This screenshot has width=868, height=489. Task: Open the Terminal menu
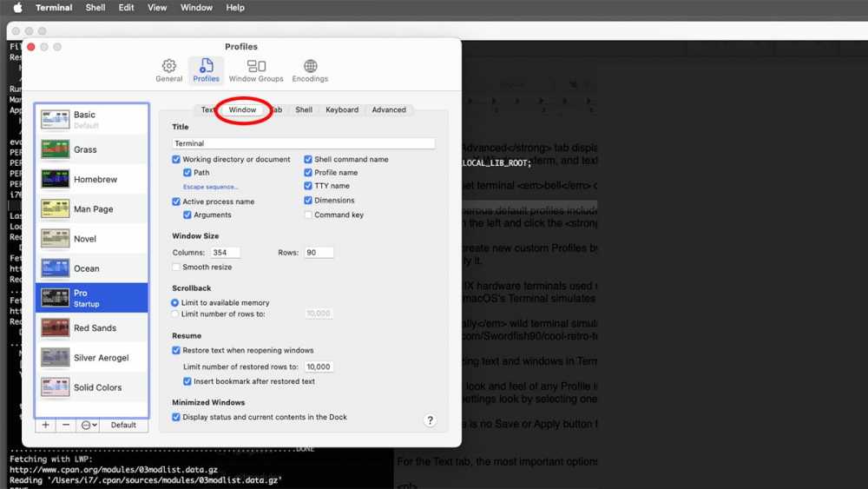[x=54, y=8]
